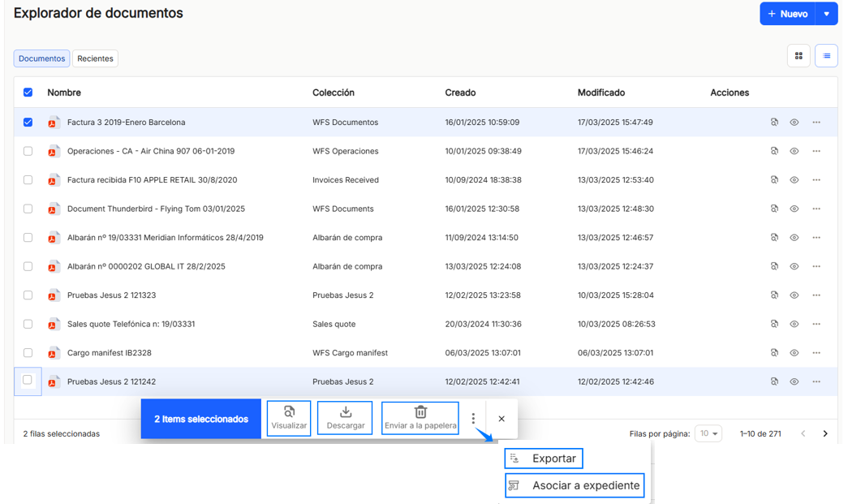This screenshot has width=848, height=504.
Task: Open document search icon for Pruebas Jesus 2 121323 row
Action: [x=774, y=295]
